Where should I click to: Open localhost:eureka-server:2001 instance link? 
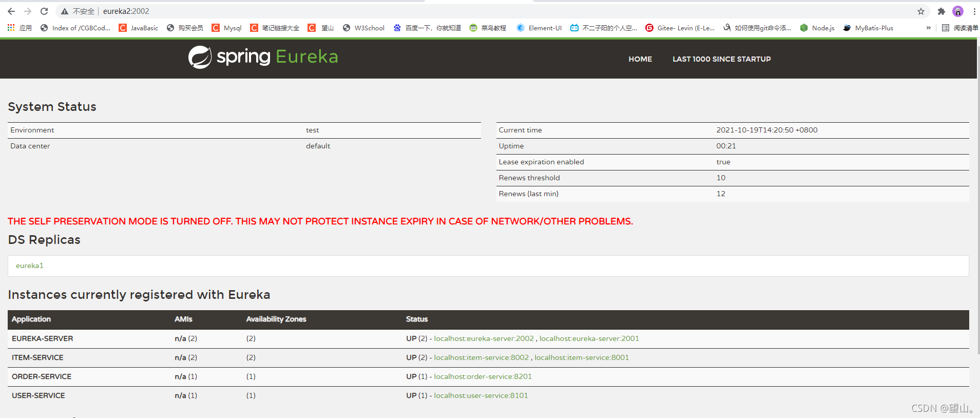click(589, 338)
